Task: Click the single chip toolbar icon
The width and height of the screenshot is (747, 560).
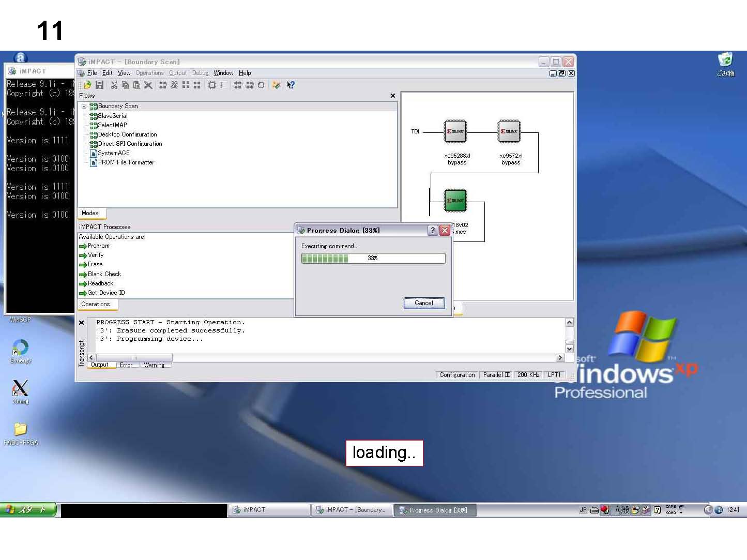Action: [x=212, y=85]
